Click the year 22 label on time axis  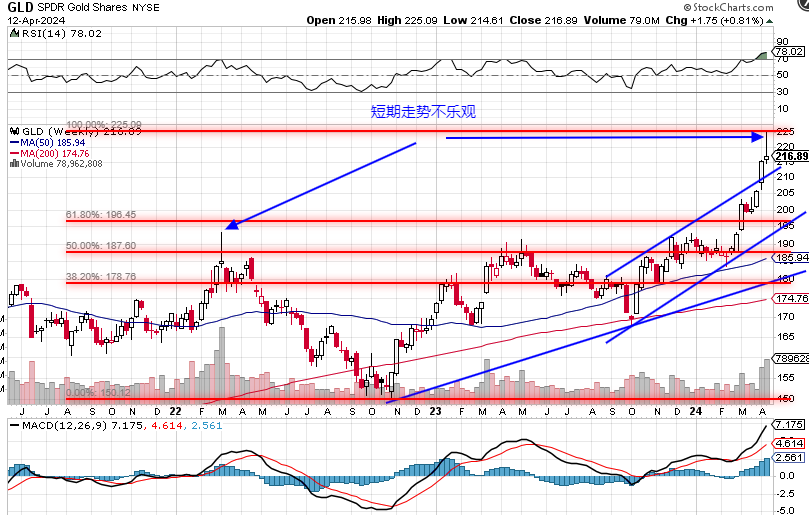[x=175, y=411]
